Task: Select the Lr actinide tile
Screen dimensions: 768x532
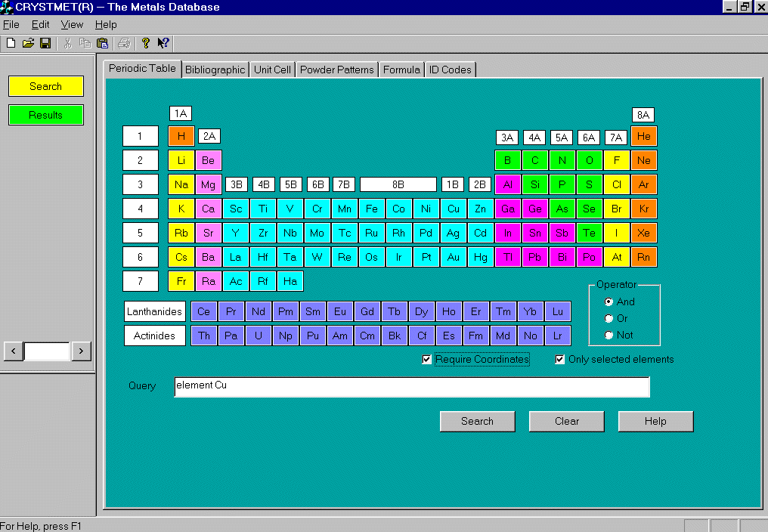Action: (557, 336)
